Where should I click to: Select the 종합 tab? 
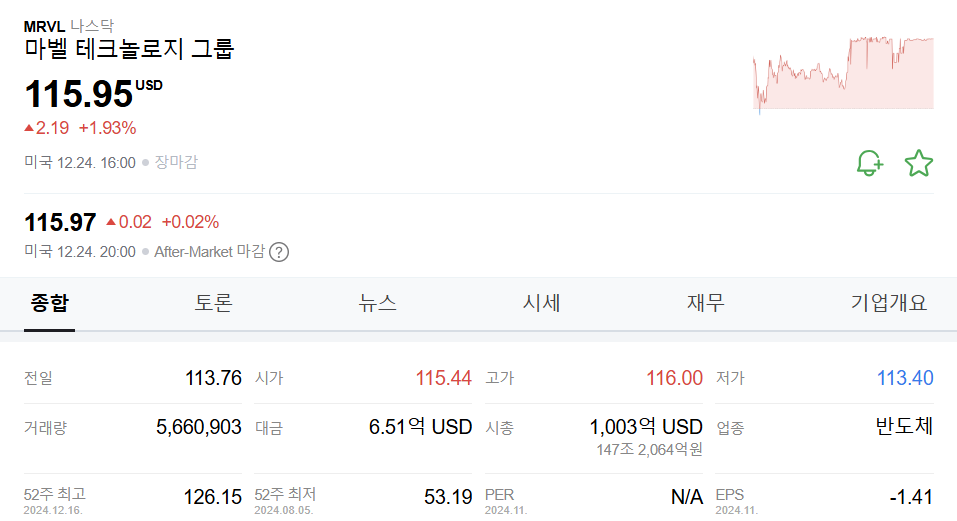click(x=49, y=303)
